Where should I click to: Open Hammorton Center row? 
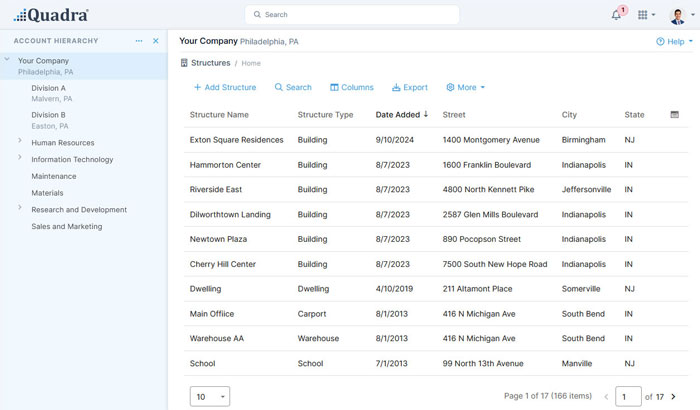436,165
